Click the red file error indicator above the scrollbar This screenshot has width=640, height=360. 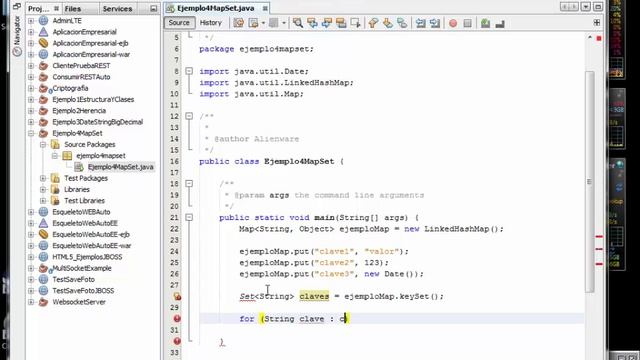(599, 38)
